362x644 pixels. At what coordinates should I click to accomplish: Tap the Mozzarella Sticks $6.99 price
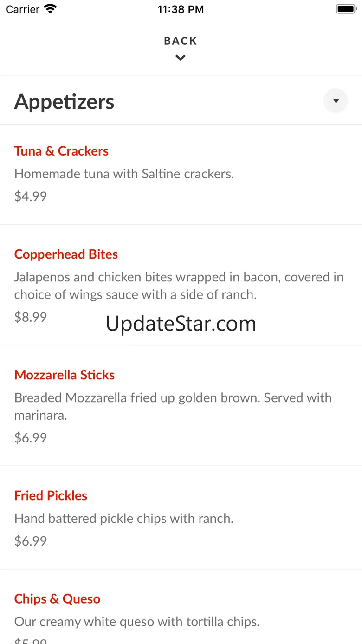click(x=31, y=437)
